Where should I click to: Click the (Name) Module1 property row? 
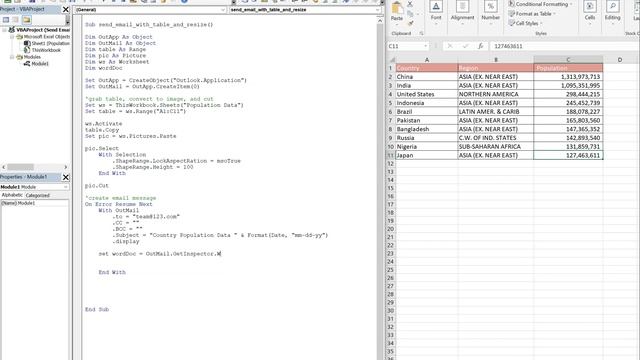(x=35, y=203)
